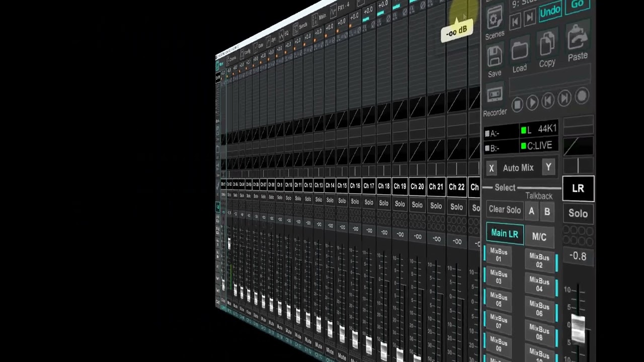Select MixBus 07
This screenshot has height=362, width=644.
[x=499, y=322]
